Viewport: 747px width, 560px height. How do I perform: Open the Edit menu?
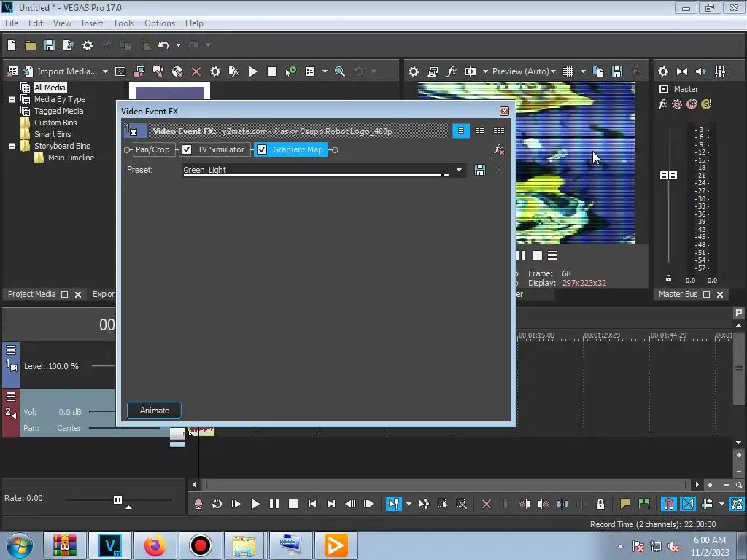[35, 23]
